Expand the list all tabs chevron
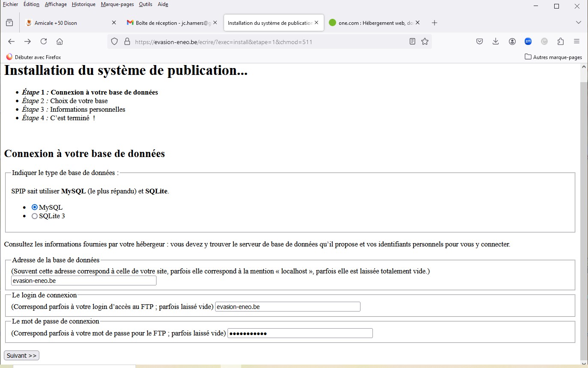 578,23
